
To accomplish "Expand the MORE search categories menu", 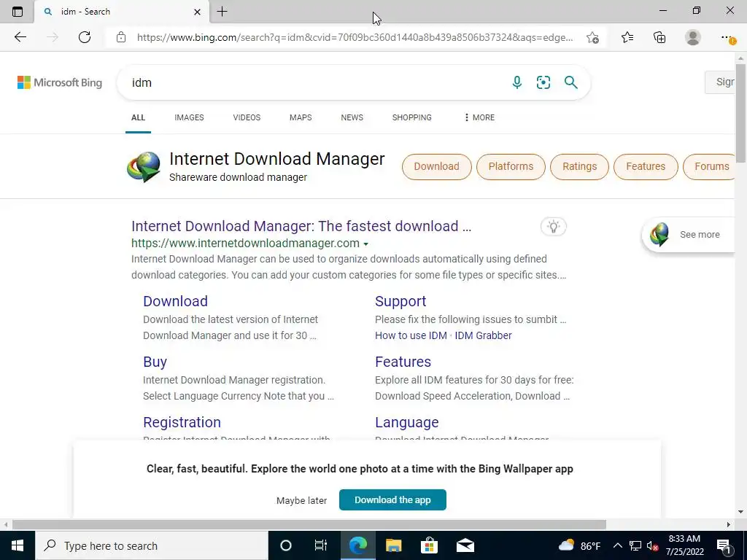I will [479, 117].
